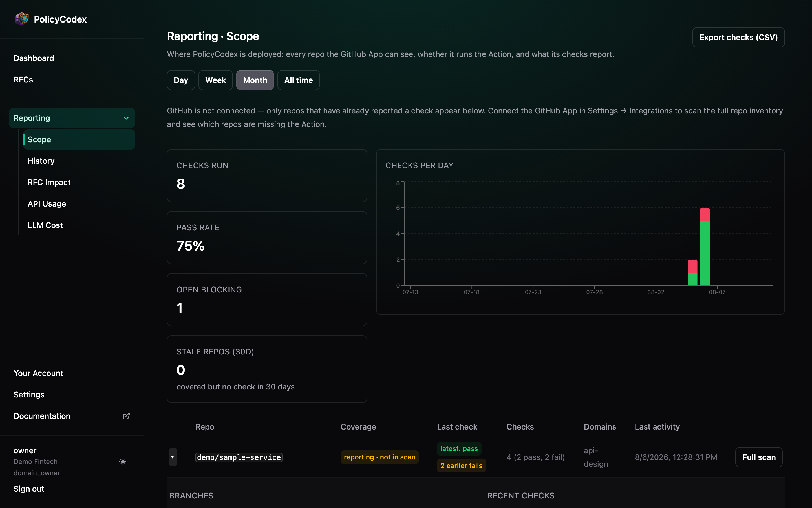Sign out of the account
Image resolution: width=812 pixels, height=508 pixels.
pos(29,489)
